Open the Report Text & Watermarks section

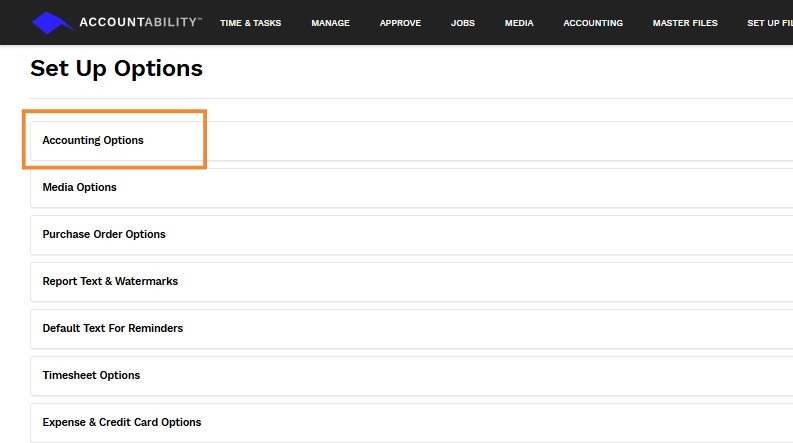(110, 282)
